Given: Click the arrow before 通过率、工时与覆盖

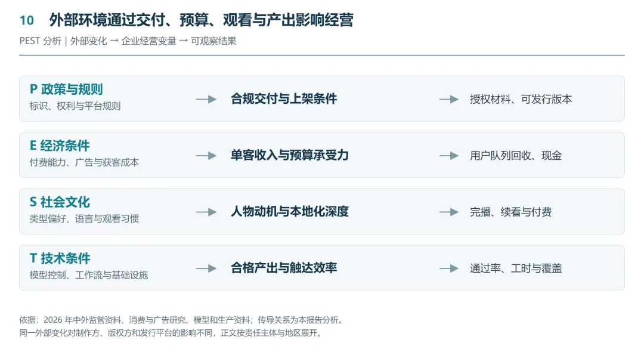Looking at the screenshot, I should (449, 268).
